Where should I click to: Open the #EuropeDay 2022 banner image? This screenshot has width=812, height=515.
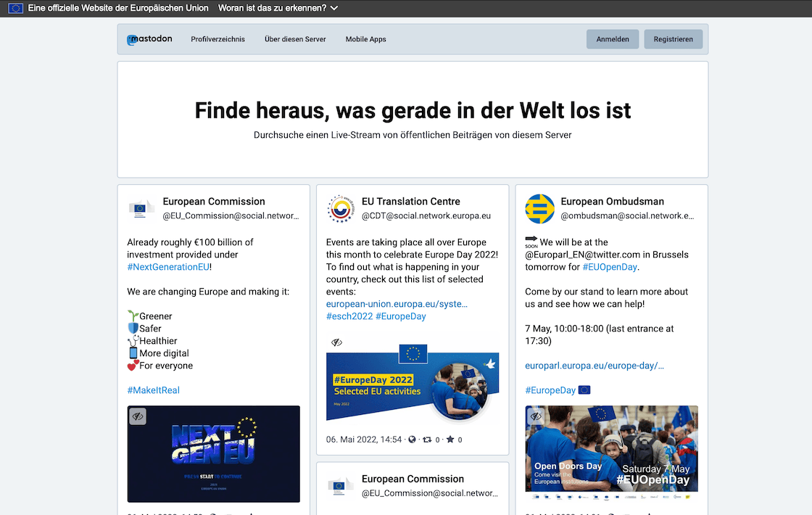click(x=413, y=382)
